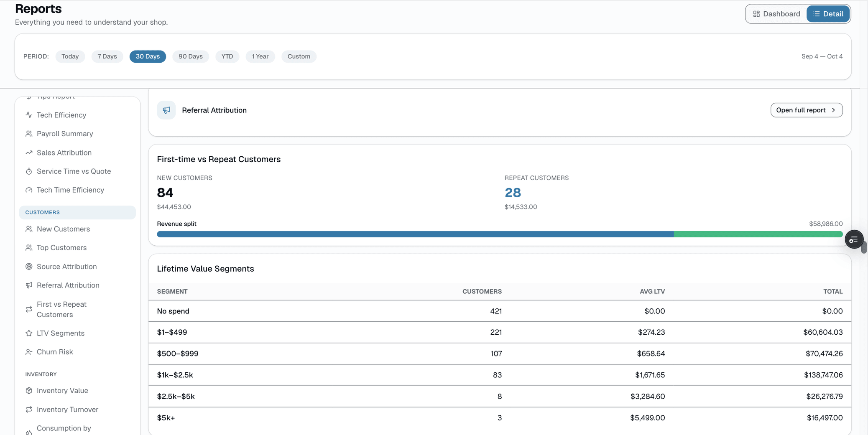Image resolution: width=868 pixels, height=435 pixels.
Task: Click the "$500–$999" segment row label
Action: coord(178,354)
